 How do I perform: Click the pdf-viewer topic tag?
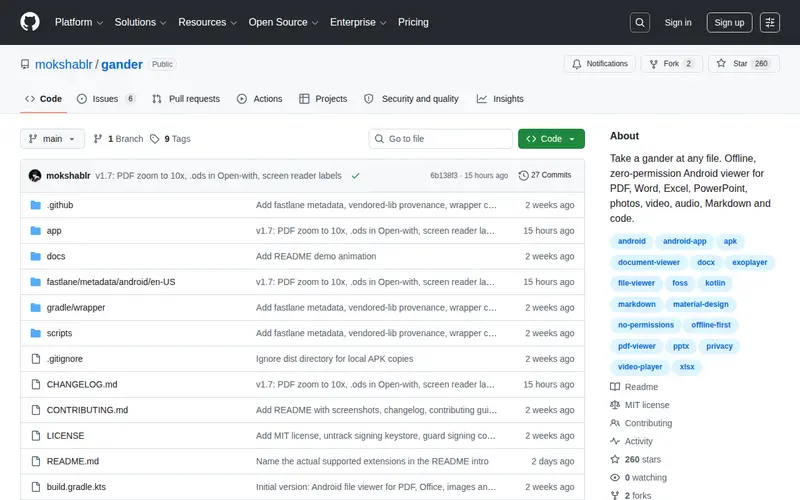pos(636,346)
